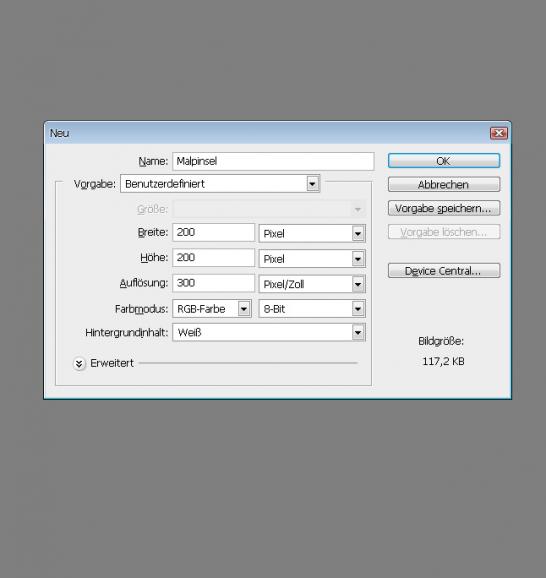546x578 pixels.
Task: Click the Breite width input field
Action: 213,233
